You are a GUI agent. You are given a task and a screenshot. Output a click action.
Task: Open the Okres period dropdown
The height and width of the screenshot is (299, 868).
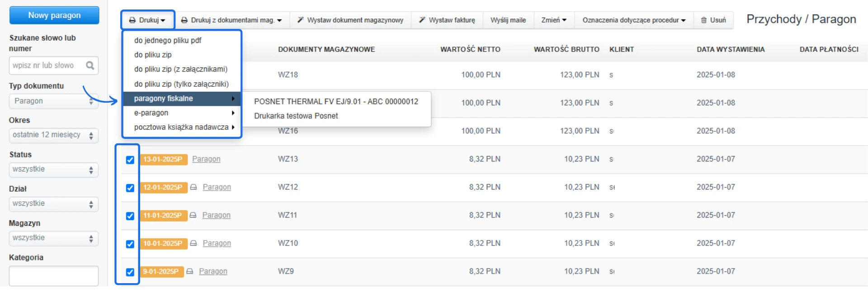click(53, 135)
